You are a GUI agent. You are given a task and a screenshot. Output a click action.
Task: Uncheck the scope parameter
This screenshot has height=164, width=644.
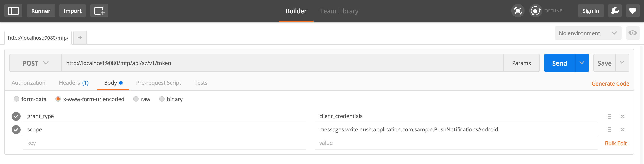pyautogui.click(x=16, y=130)
